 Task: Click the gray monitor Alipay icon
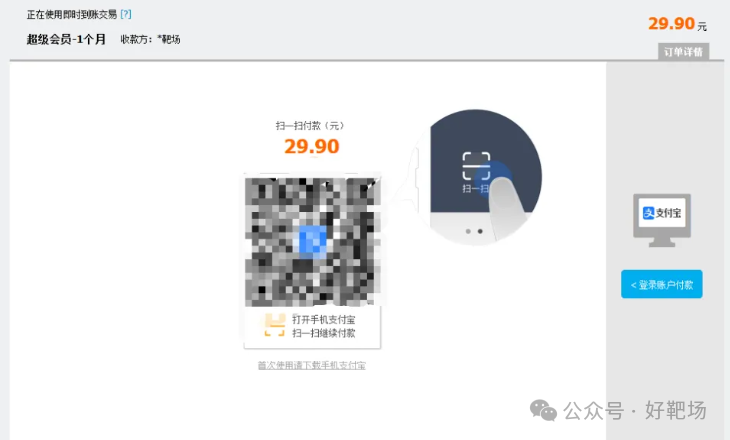point(662,220)
